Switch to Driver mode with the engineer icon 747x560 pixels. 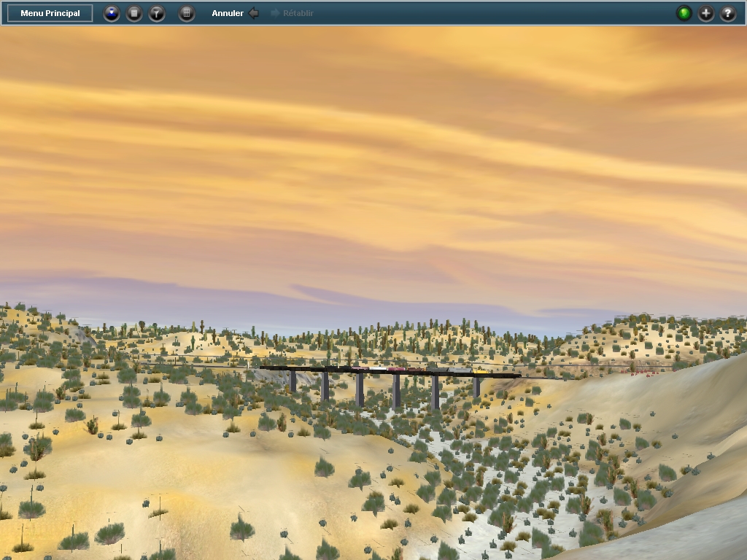112,13
